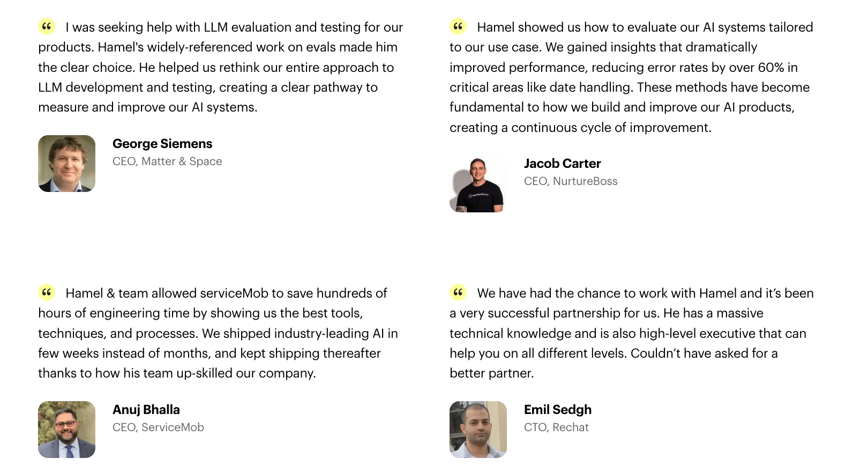Click the name Anuj Bhalla
Image resolution: width=868 pixels, height=473 pixels.
click(146, 410)
